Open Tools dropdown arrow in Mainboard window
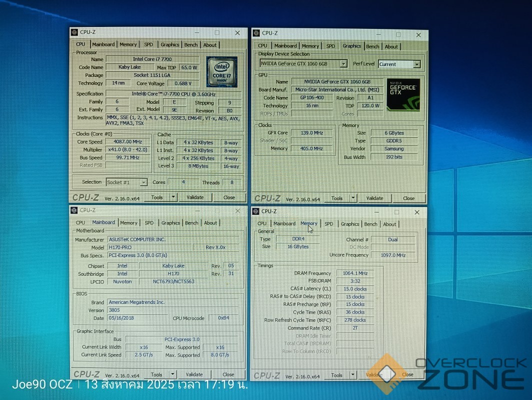This screenshot has height=400, width=532. click(173, 374)
